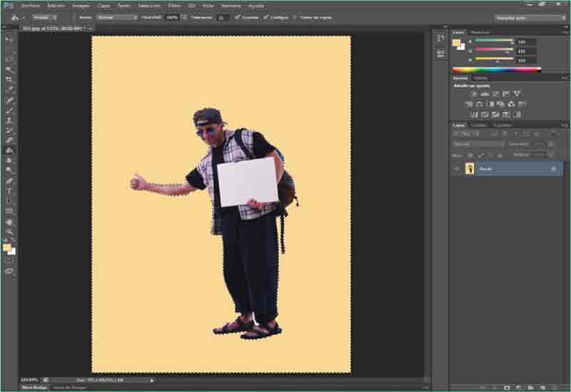
Task: Select the Zoom magnifier tool
Action: click(x=9, y=232)
